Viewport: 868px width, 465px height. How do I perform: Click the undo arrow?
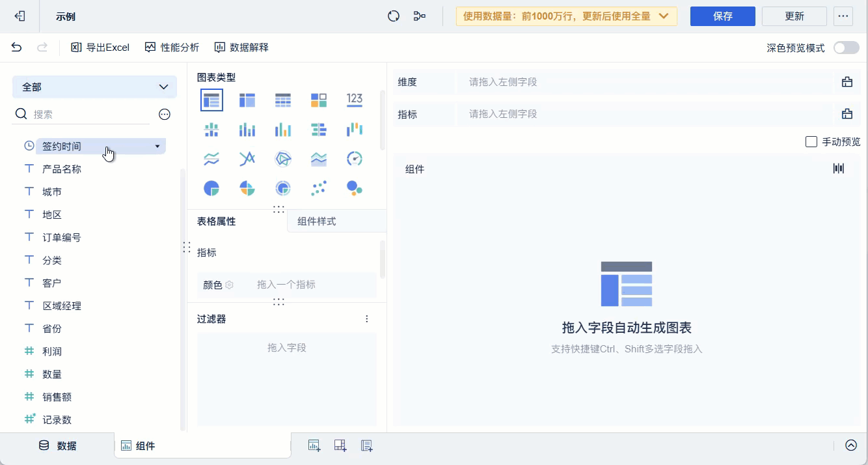(17, 47)
